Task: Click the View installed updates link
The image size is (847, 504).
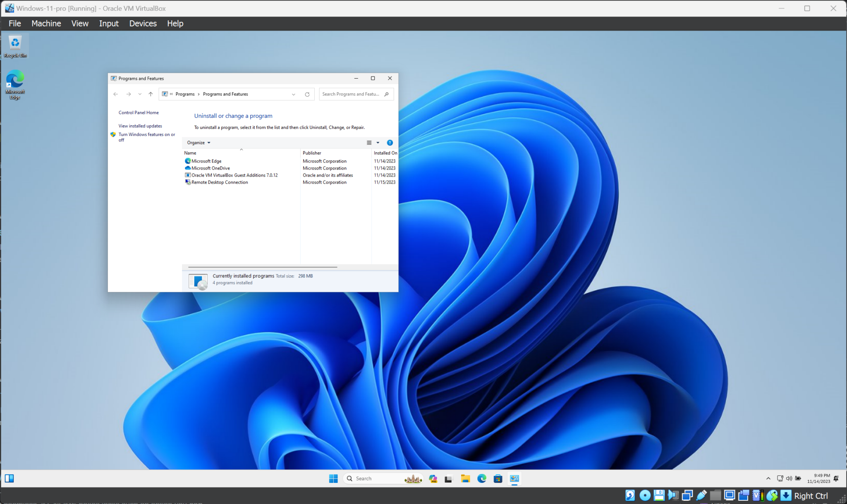Action: (140, 126)
